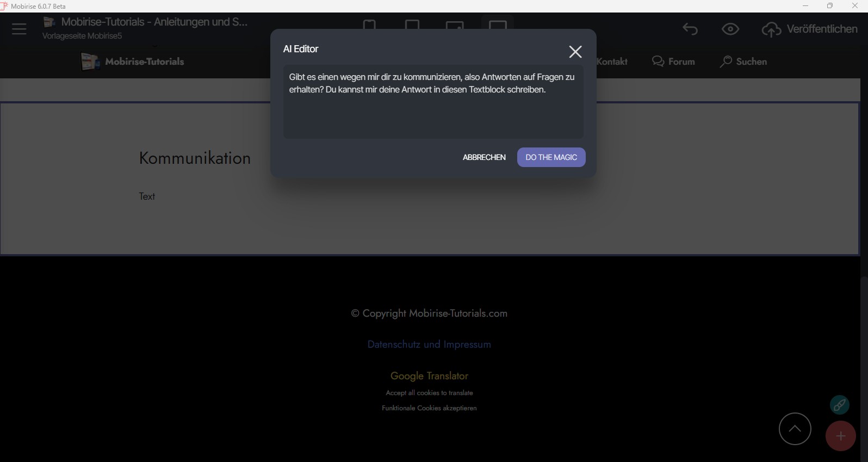This screenshot has height=462, width=868.
Task: Minimize the Mobirise window
Action: coord(805,6)
